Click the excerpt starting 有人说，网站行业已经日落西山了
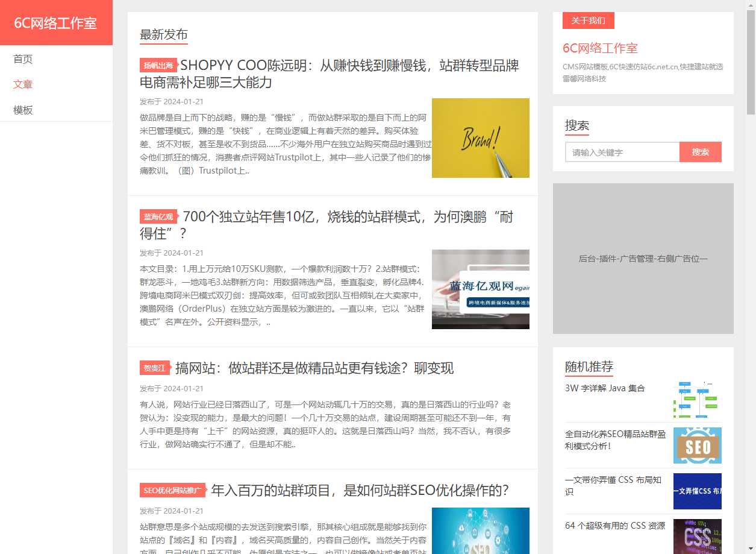 (325, 424)
